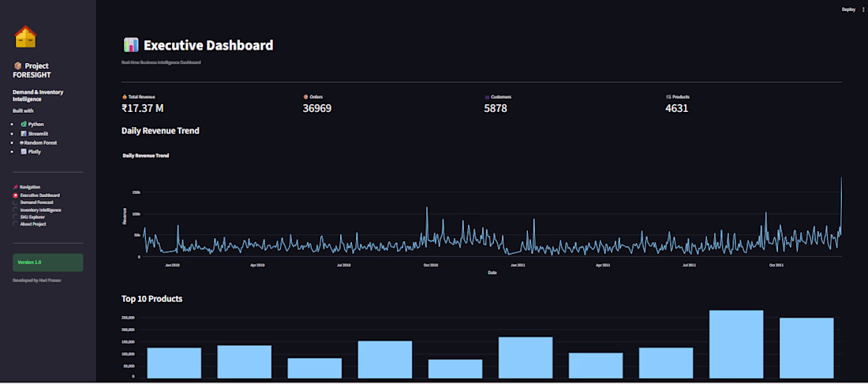Click the Daily Revenue Trend section heading
Screen dimensions: 868x384
click(160, 131)
